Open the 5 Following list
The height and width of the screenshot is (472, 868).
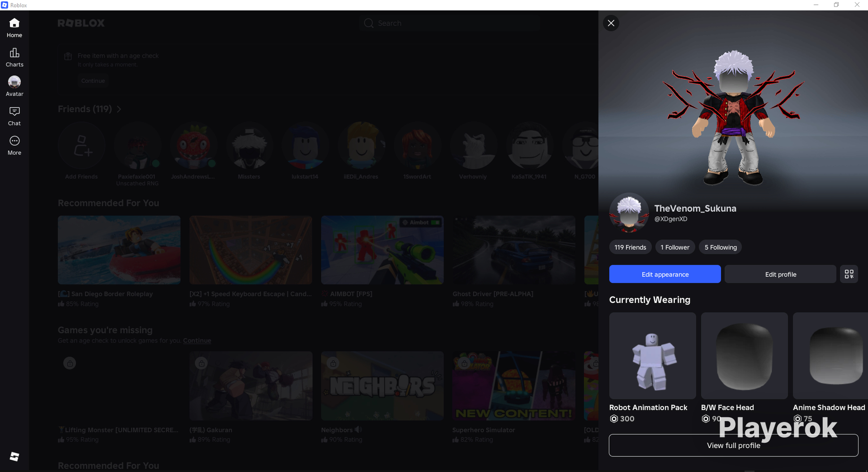click(x=720, y=247)
